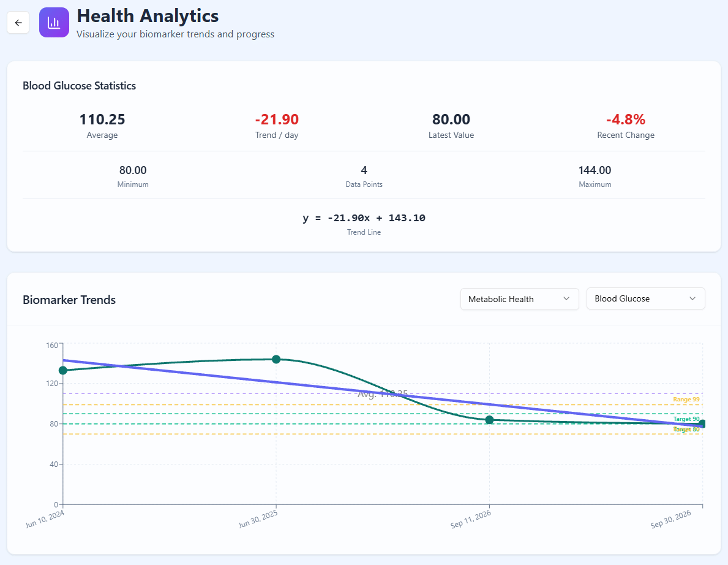Click the chart data point at Sep 11, 2026
Viewport: 728px width, 565px height.
[x=489, y=420]
